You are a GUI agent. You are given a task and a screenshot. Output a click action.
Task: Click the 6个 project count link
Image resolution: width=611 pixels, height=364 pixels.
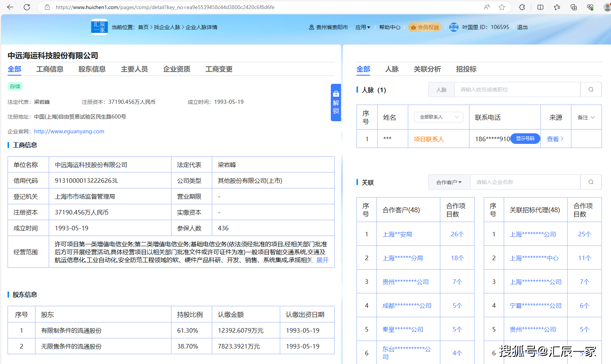click(x=585, y=305)
